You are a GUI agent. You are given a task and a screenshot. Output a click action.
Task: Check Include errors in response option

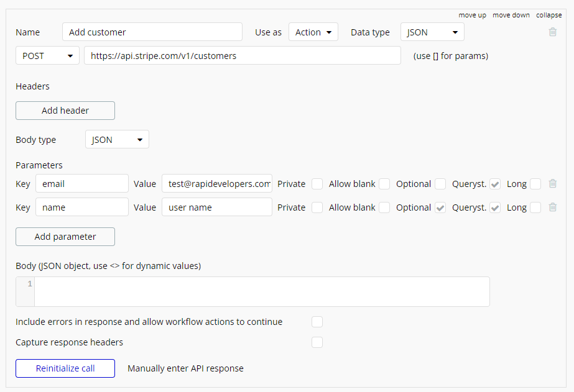pos(317,322)
